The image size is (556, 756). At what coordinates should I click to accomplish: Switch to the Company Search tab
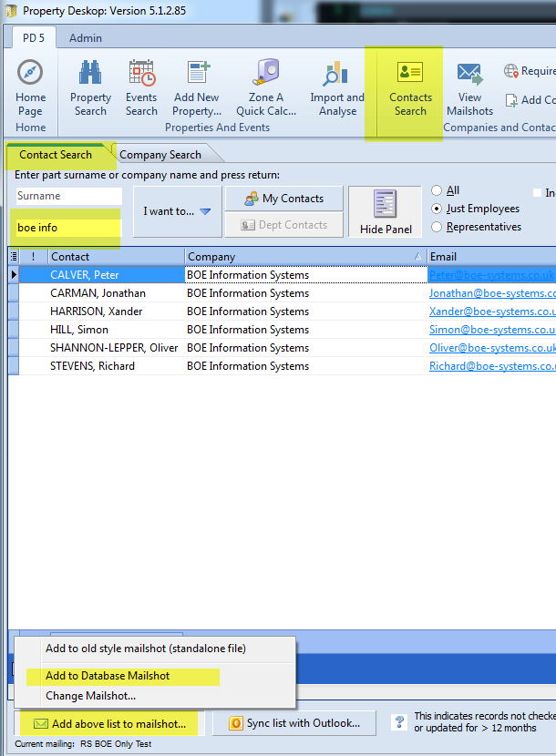[160, 155]
